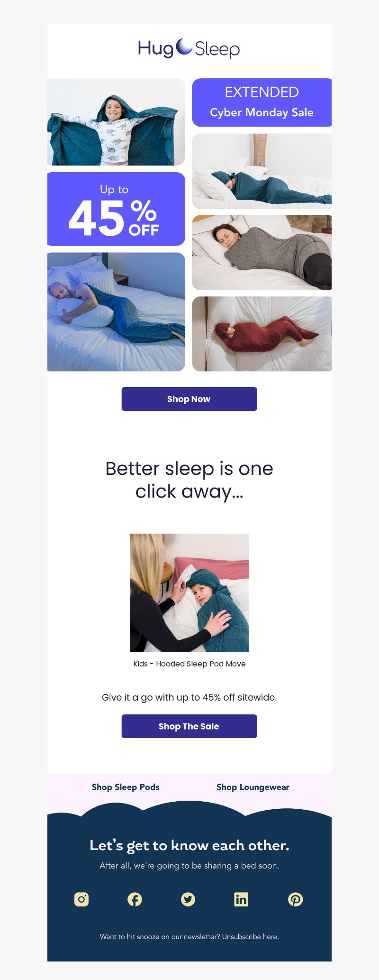
Task: Click the Kids Hooded Sleep Pod product image
Action: pos(189,593)
